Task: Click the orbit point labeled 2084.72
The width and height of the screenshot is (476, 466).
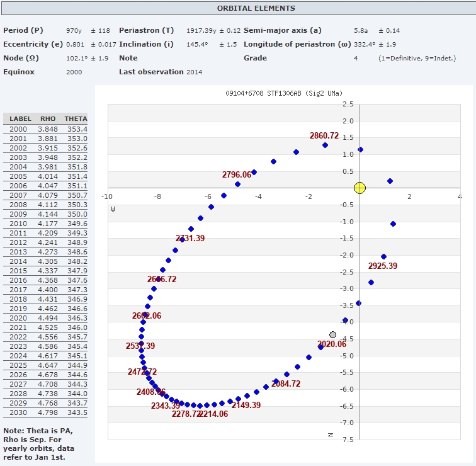Action: pyautogui.click(x=275, y=382)
